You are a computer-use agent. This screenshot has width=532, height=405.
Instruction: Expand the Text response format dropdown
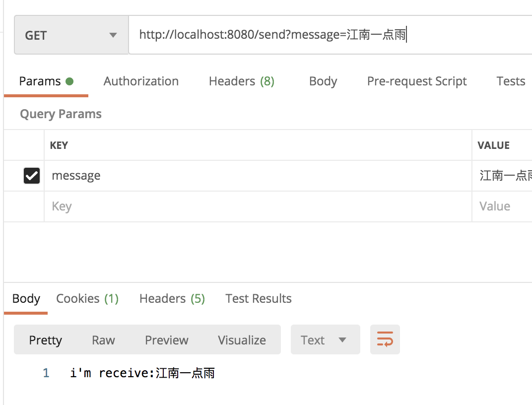[325, 340]
